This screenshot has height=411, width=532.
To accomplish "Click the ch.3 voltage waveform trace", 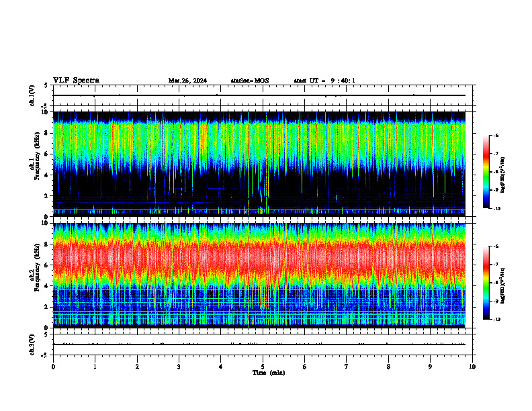I will [259, 345].
